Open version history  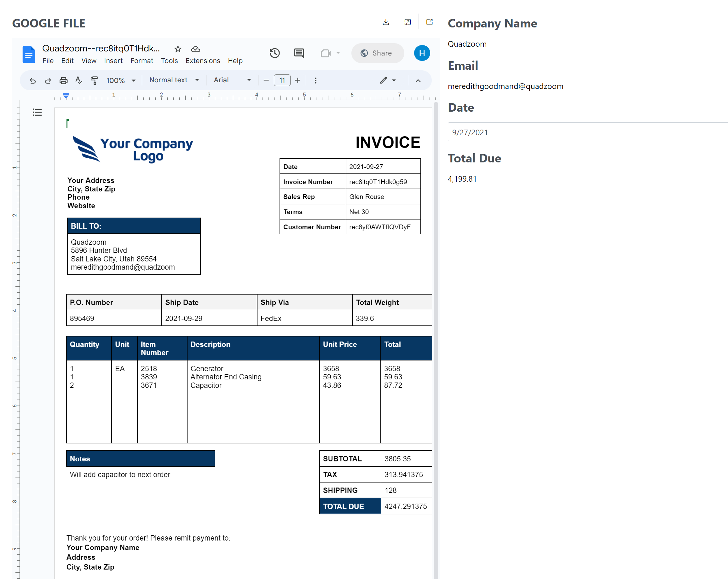tap(274, 53)
